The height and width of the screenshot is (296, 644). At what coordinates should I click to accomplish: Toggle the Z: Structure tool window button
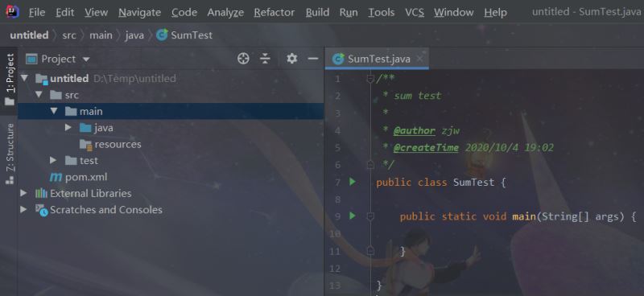click(x=9, y=154)
